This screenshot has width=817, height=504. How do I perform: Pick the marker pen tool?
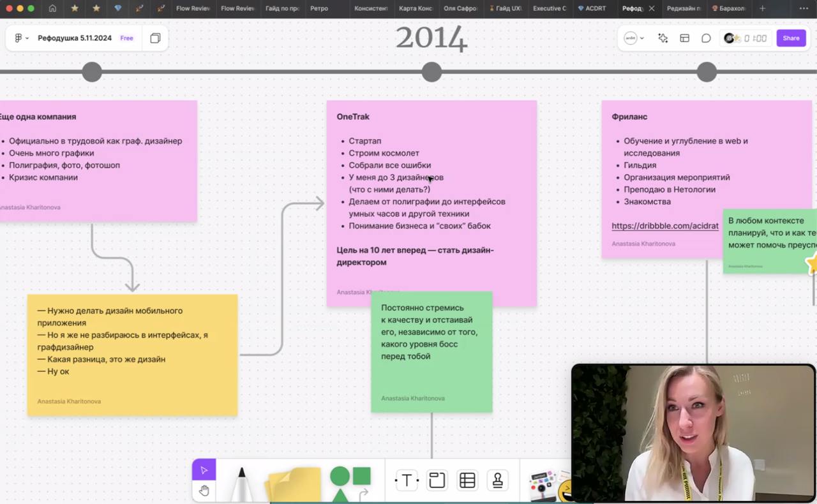[242, 484]
